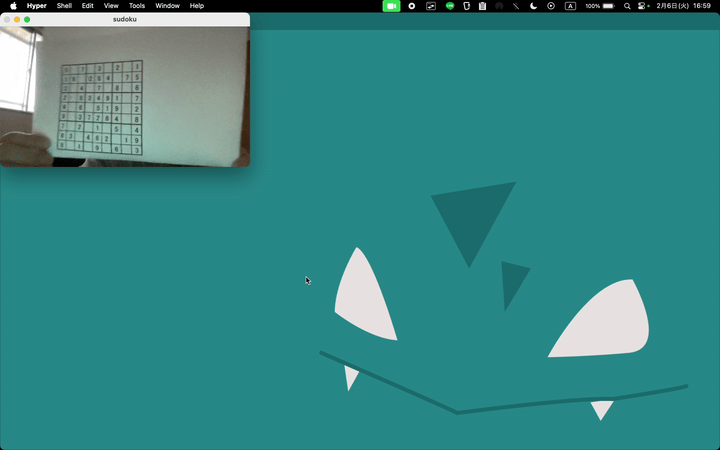Zoom the sudoku window with green button
Screen dimensions: 720x450
(27, 19)
